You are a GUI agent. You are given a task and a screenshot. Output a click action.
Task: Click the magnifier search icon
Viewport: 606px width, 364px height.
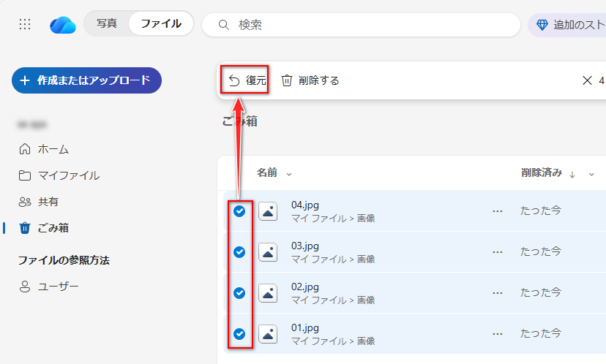[x=223, y=25]
